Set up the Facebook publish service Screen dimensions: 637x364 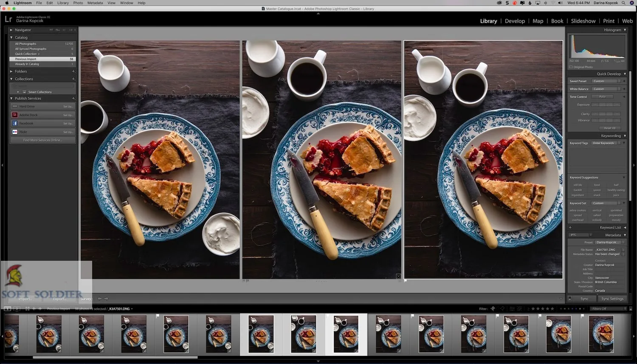68,124
